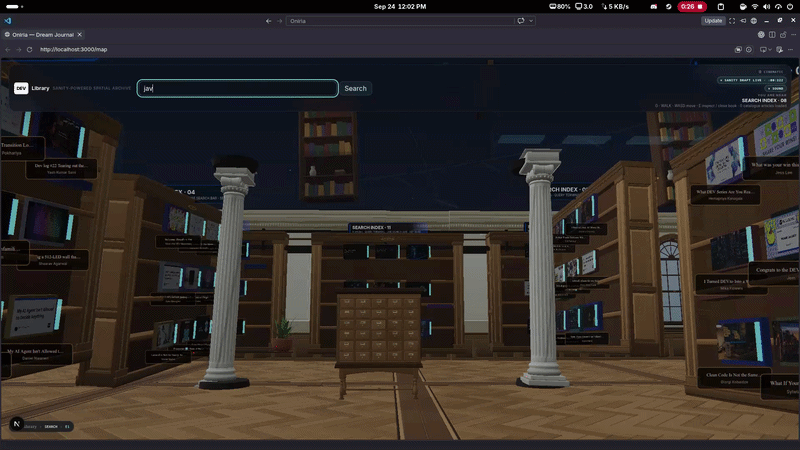
Task: Toggle the Cinematic option
Action: [x=770, y=72]
